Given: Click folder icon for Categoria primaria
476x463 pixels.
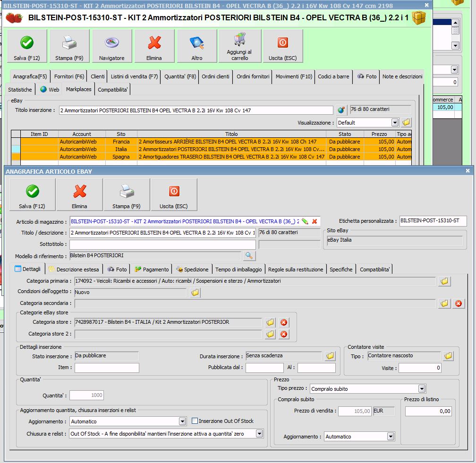Looking at the screenshot, I should pos(444,281).
